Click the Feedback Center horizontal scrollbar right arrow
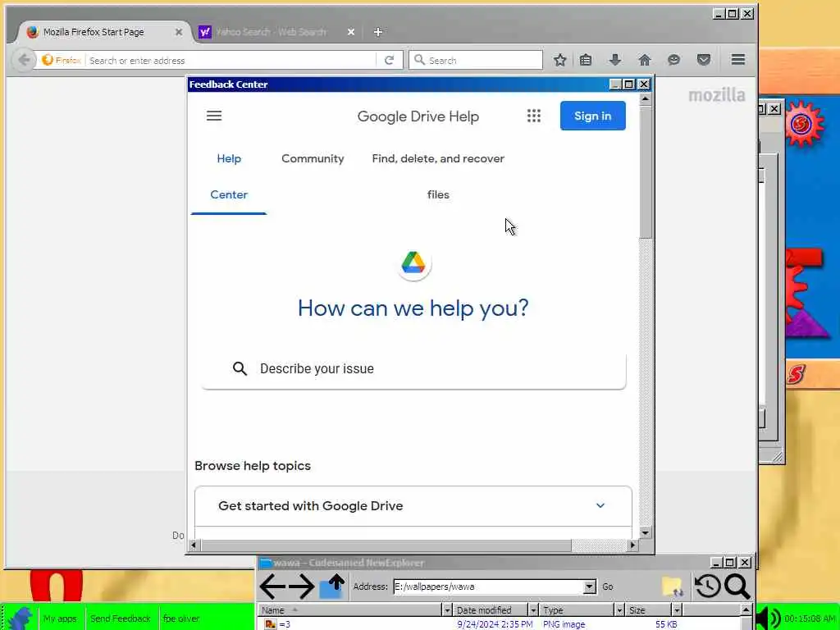Viewport: 840px width, 630px height. tap(632, 546)
